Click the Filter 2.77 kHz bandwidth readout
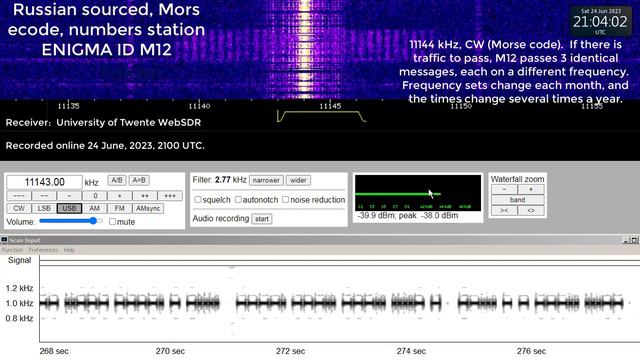Viewport: 640px width, 360px height. point(220,180)
